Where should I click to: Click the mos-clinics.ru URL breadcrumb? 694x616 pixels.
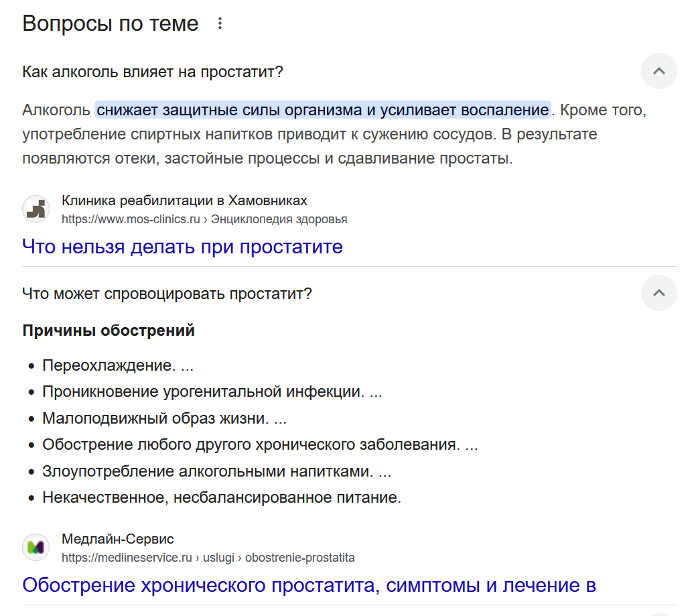204,219
